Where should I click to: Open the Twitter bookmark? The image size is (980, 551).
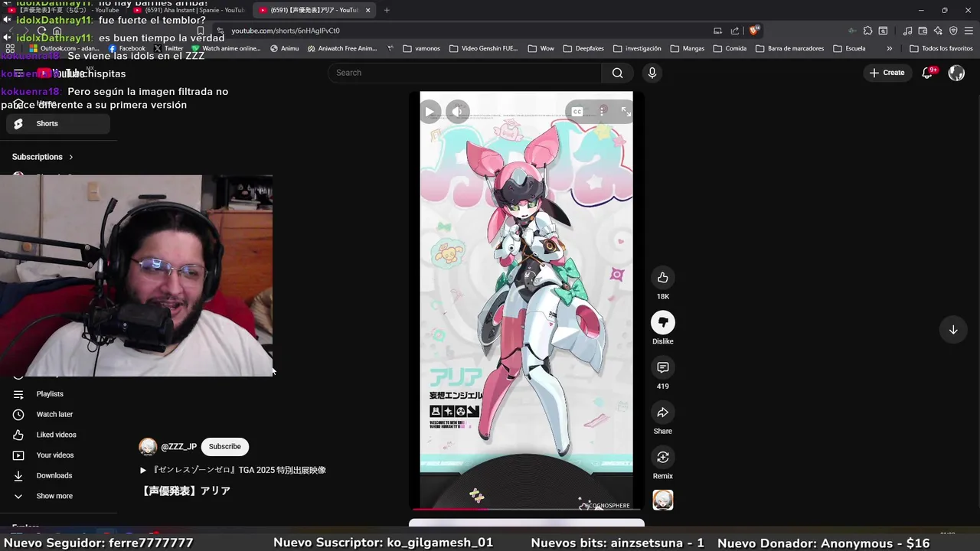(x=168, y=48)
